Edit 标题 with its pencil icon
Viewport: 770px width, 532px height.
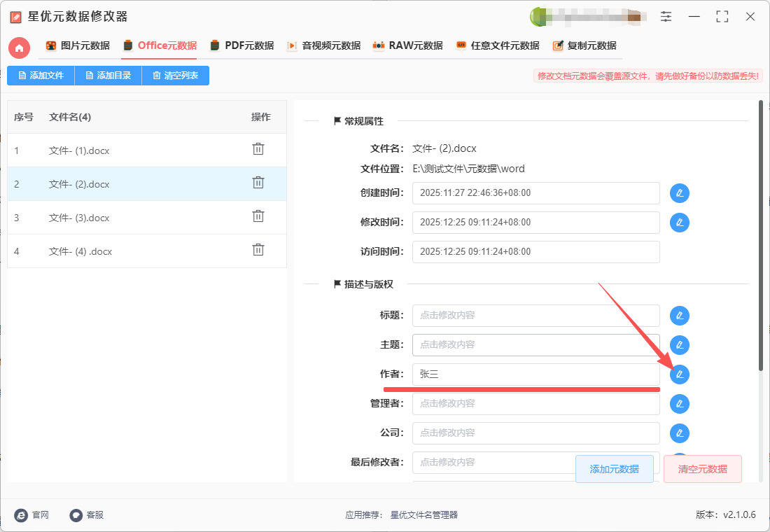coord(680,316)
